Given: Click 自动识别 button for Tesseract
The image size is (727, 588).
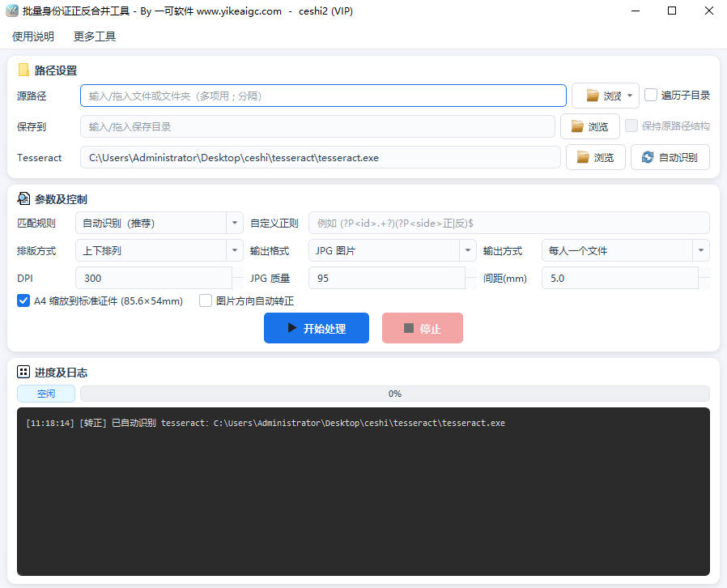Looking at the screenshot, I should (670, 157).
